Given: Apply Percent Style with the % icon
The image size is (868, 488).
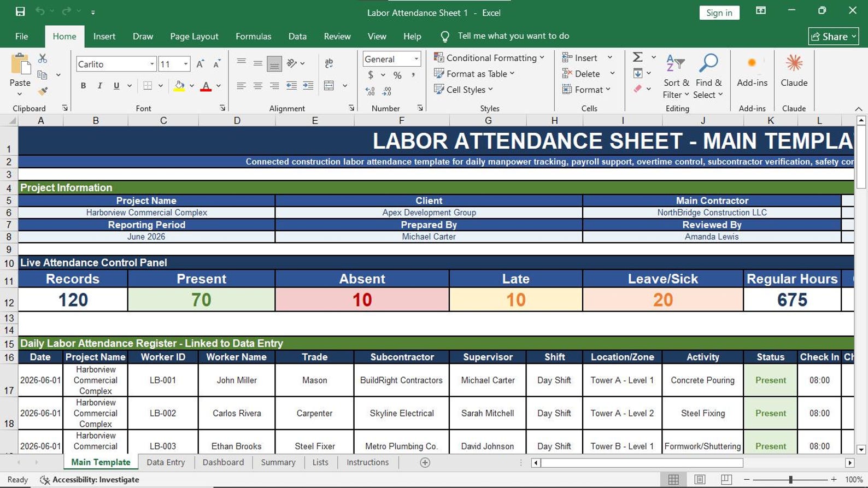Looking at the screenshot, I should (x=397, y=75).
